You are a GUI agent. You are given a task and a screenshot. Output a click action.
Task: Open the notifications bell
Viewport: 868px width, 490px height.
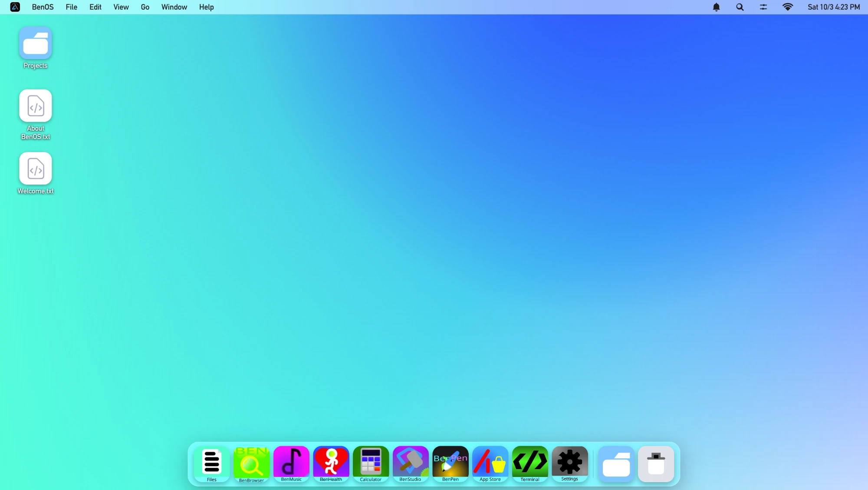717,7
